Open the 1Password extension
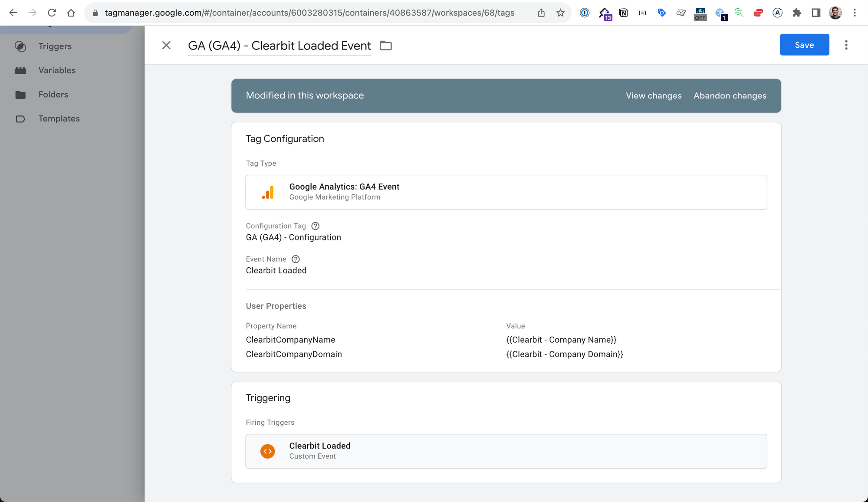The width and height of the screenshot is (868, 502). click(x=585, y=13)
